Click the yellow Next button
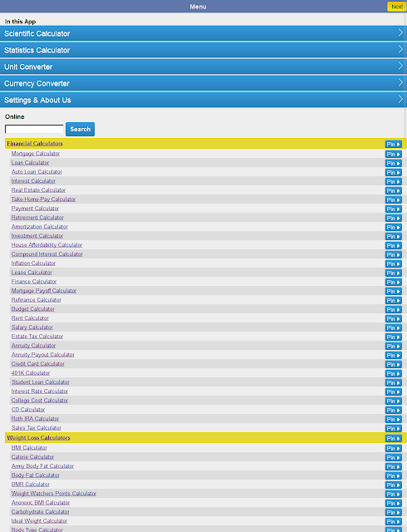The height and width of the screenshot is (532, 407). tap(396, 7)
